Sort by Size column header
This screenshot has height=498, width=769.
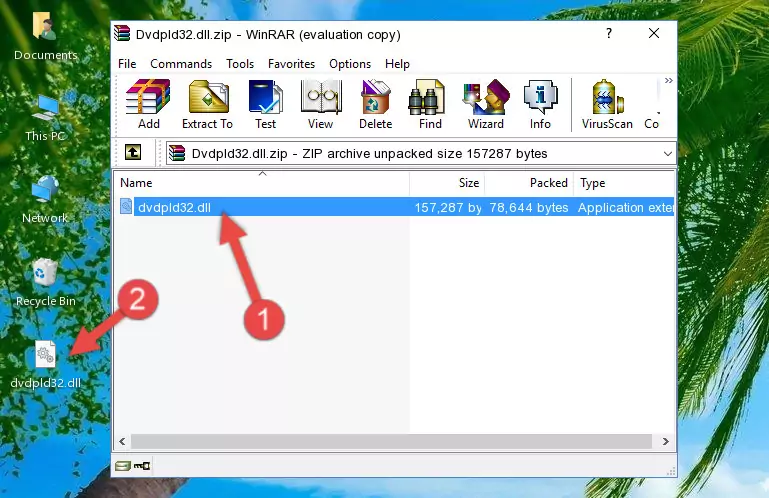447,183
